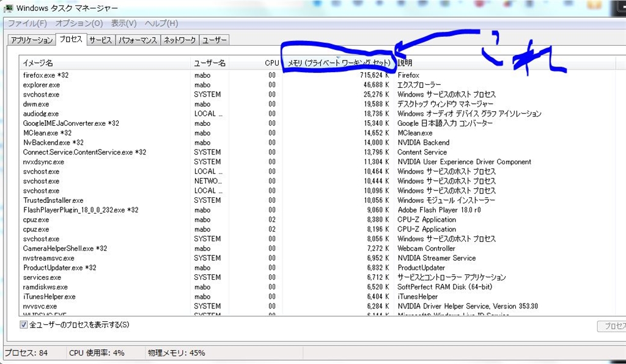Select svchost.exe with 25,276 K memory
The image size is (626, 364).
click(317, 95)
